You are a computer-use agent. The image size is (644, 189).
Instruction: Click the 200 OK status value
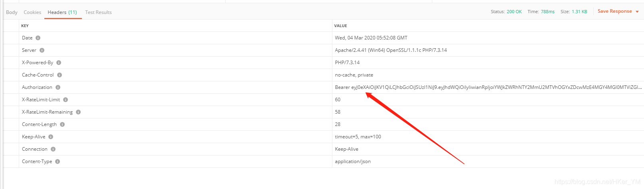point(514,12)
